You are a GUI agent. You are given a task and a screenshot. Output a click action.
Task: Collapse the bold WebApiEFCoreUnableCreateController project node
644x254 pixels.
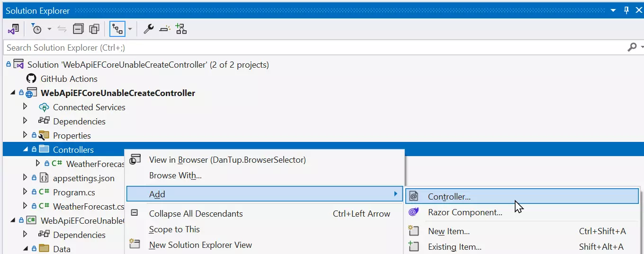tap(12, 93)
